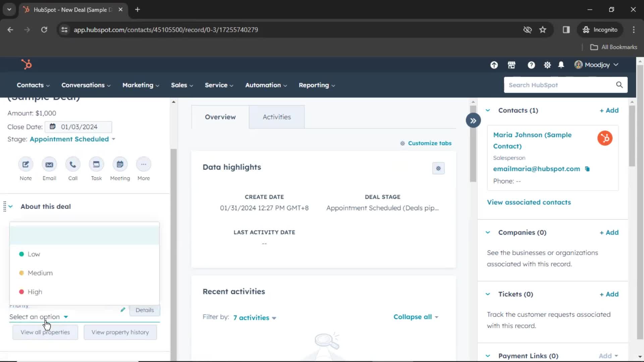644x362 pixels.
Task: Collapse the right sidebar with double-arrow button
Action: [473, 121]
